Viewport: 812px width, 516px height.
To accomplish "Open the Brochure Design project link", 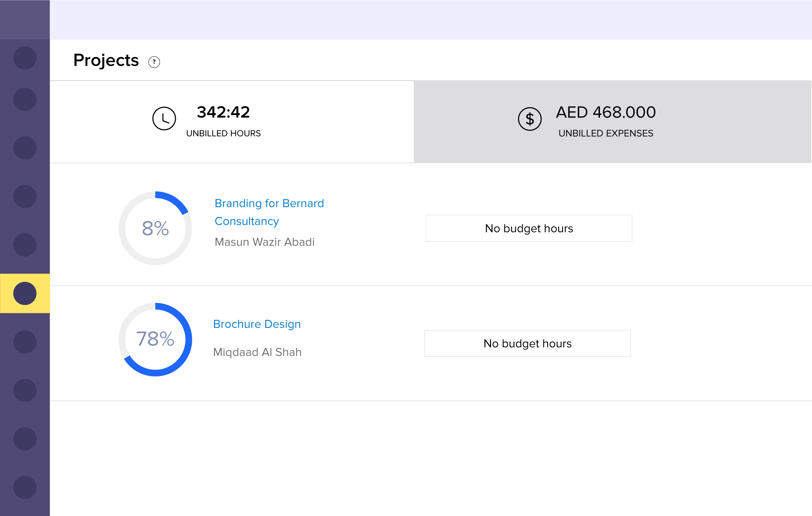I will pos(257,324).
